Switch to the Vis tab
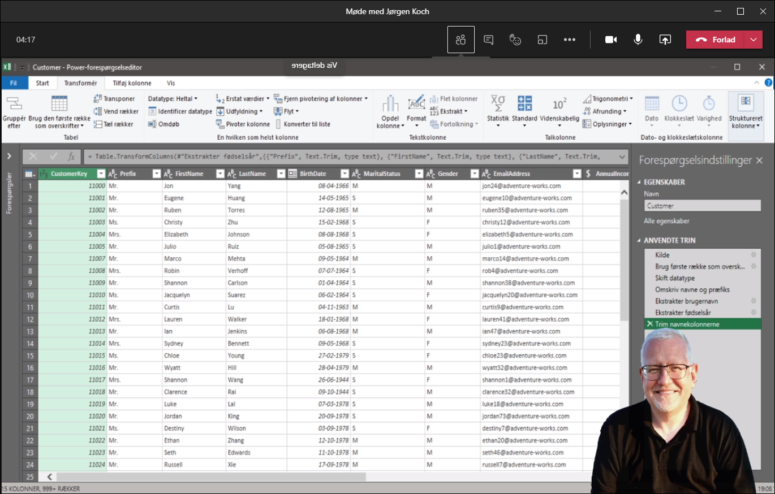Viewport: 775px width, 494px height. 171,83
